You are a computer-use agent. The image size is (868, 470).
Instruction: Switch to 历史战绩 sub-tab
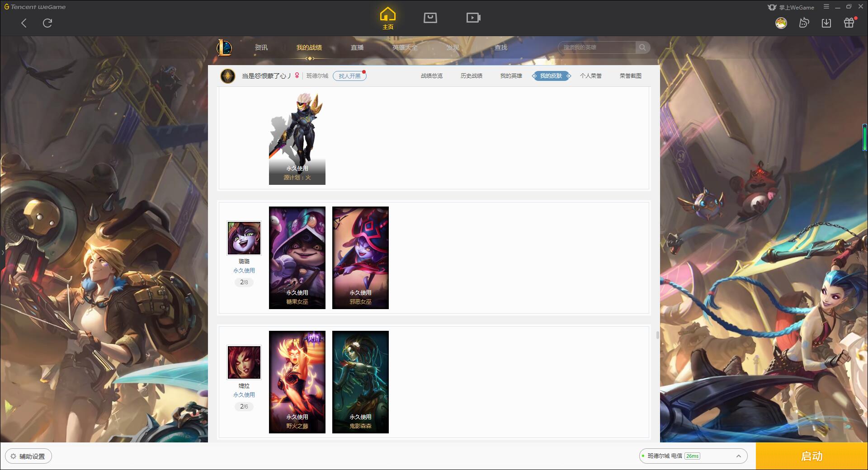tap(472, 76)
